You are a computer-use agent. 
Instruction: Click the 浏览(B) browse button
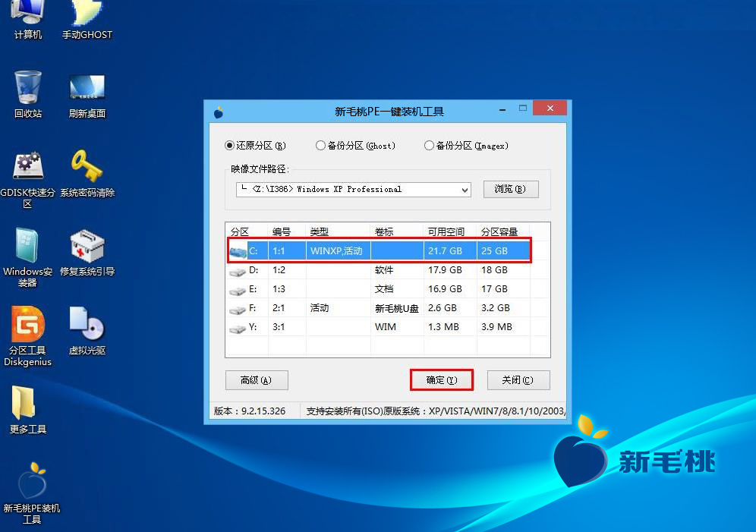[511, 189]
